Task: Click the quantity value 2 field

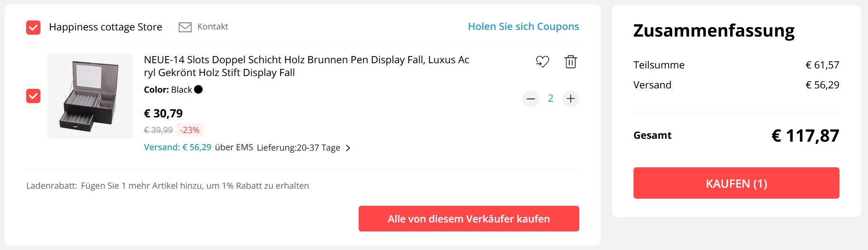Action: (551, 98)
